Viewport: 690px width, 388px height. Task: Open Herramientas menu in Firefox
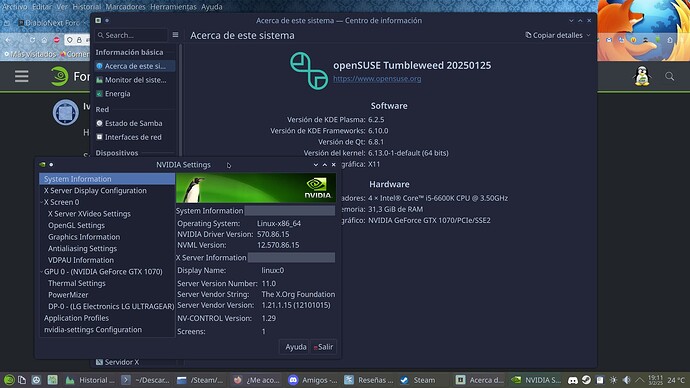pyautogui.click(x=173, y=7)
